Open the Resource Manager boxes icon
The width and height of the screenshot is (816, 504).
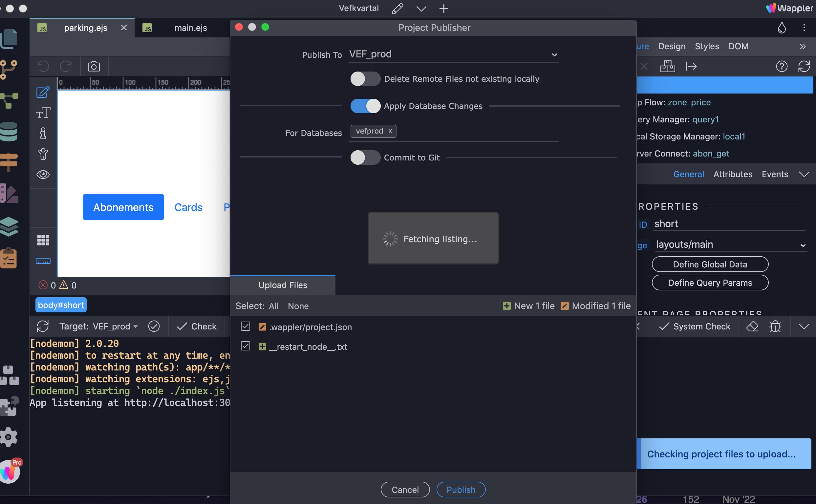pyautogui.click(x=9, y=375)
